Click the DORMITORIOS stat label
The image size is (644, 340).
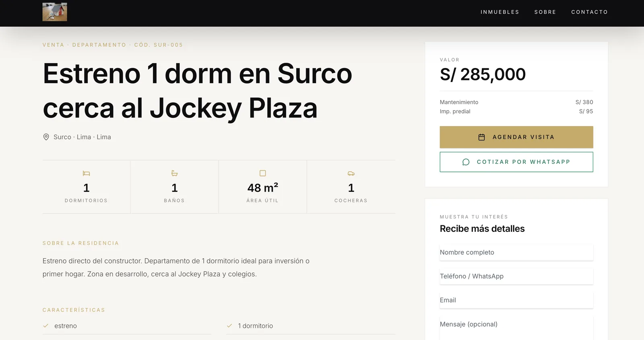point(86,201)
